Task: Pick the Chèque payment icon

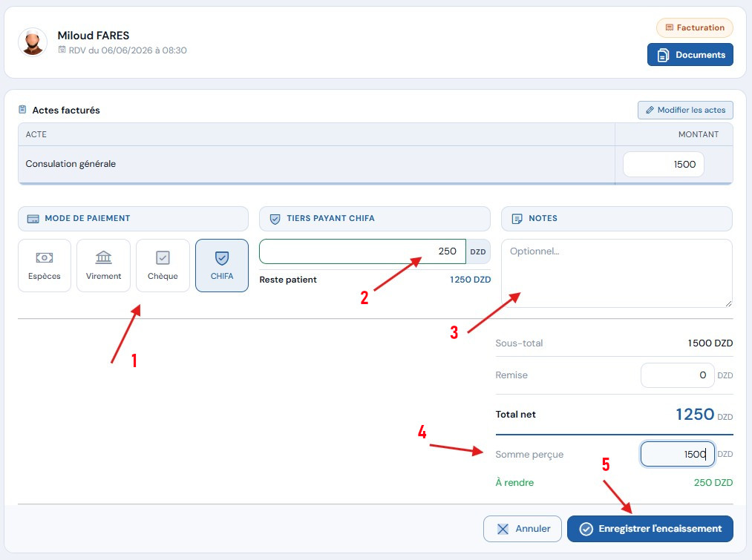Action: coord(163,257)
